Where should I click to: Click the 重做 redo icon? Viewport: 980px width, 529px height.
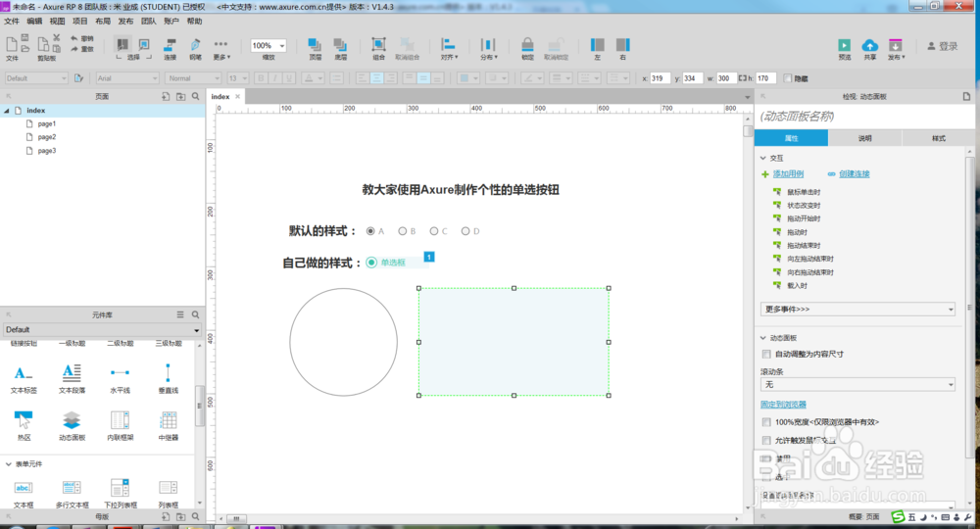[x=74, y=49]
